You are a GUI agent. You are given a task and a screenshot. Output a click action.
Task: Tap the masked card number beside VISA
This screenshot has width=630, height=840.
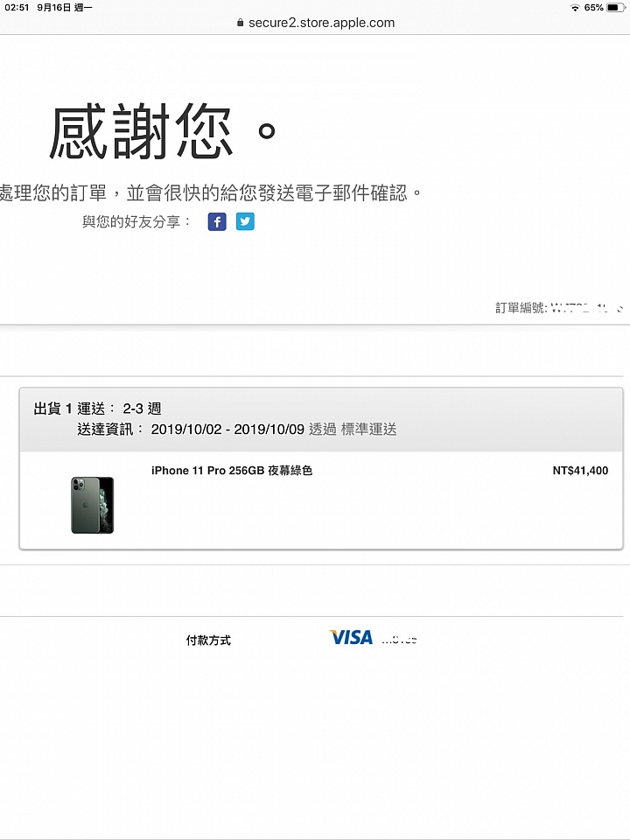(x=399, y=639)
